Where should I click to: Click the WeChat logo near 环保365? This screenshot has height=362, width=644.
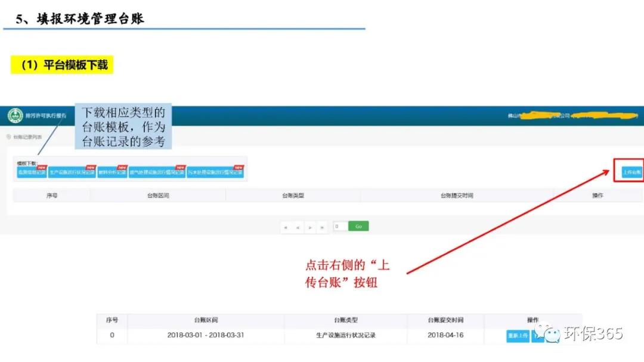coord(549,333)
